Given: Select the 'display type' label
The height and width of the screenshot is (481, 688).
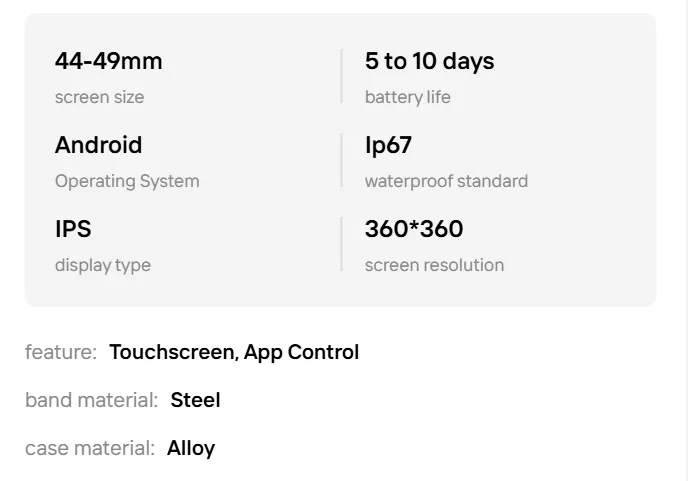Looking at the screenshot, I should coord(103,265).
